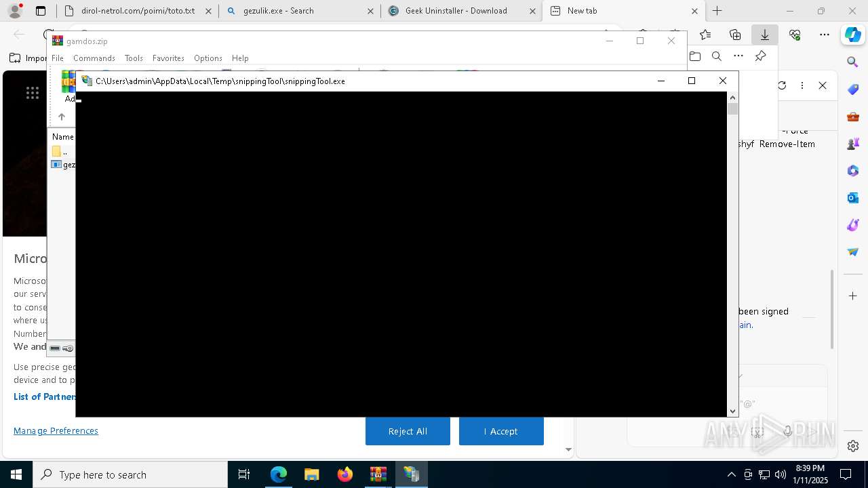This screenshot has height=488, width=868.
Task: Open the notifications center icon
Action: [x=846, y=474]
